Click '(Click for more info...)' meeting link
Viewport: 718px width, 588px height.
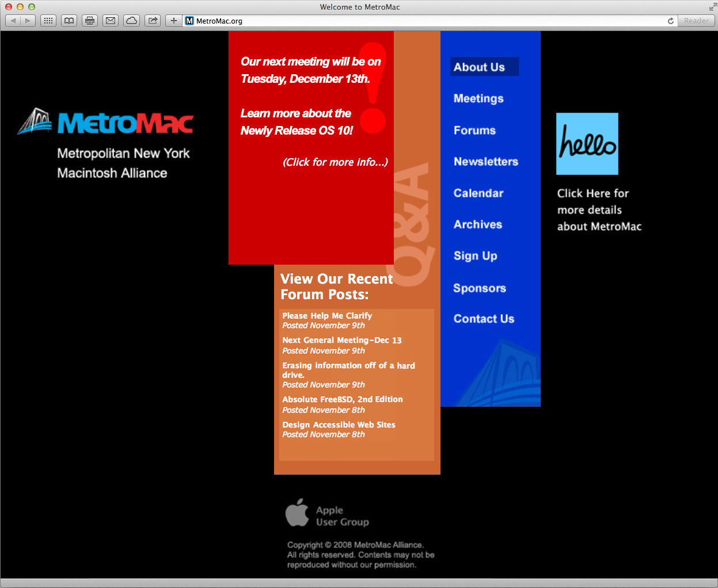[335, 162]
